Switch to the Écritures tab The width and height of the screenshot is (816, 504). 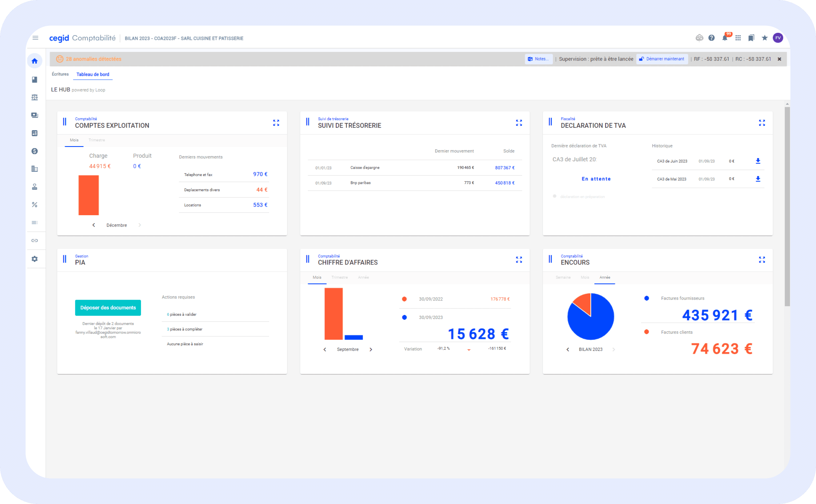pos(60,74)
